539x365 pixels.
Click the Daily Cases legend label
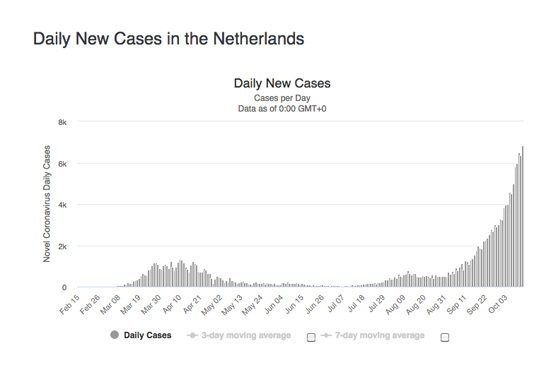click(147, 335)
